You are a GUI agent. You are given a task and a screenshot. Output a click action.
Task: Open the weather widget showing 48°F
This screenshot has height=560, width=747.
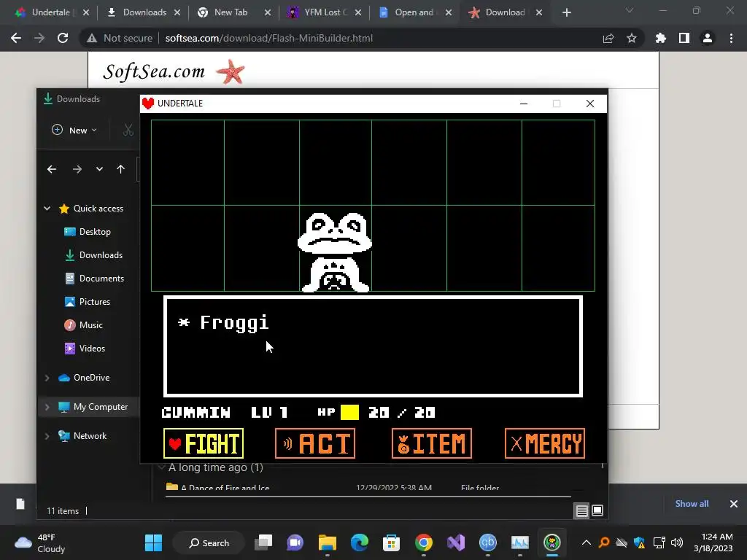[x=40, y=542]
